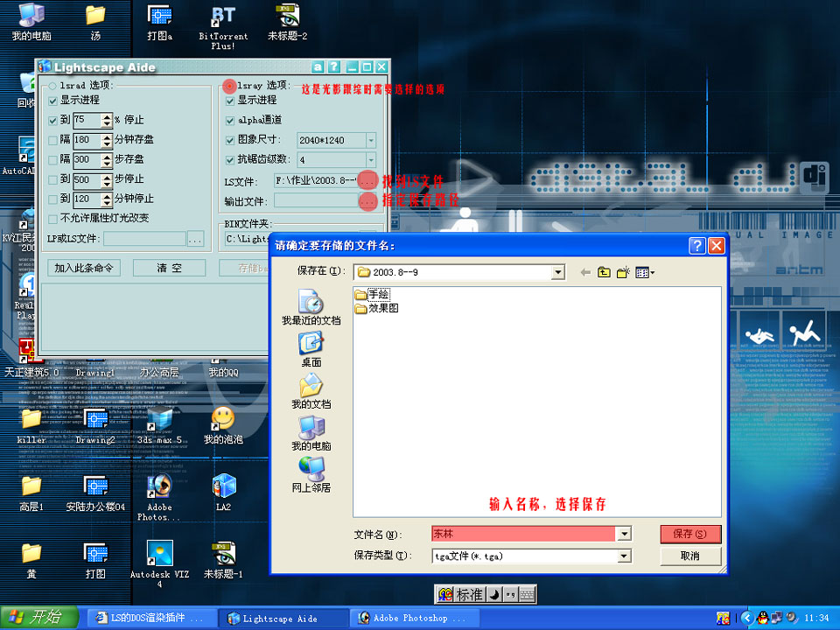This screenshot has width=840, height=630.
Task: Open 未标题-2 desktop file icon
Action: (x=288, y=23)
